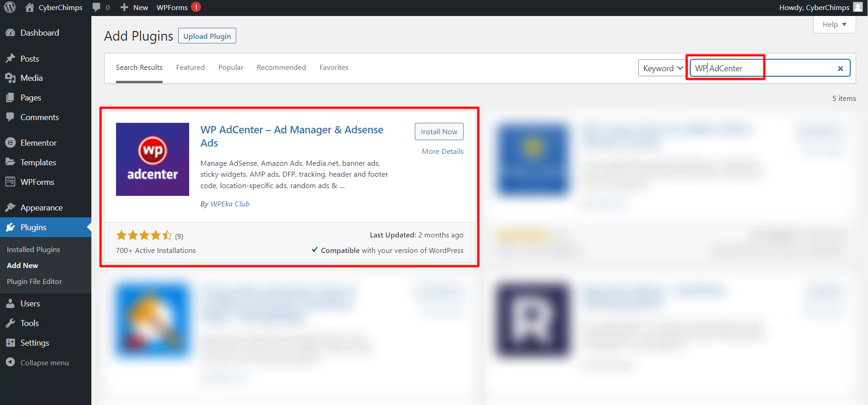The height and width of the screenshot is (405, 868).
Task: Click the Collapse menu arrow icon
Action: coord(10,362)
